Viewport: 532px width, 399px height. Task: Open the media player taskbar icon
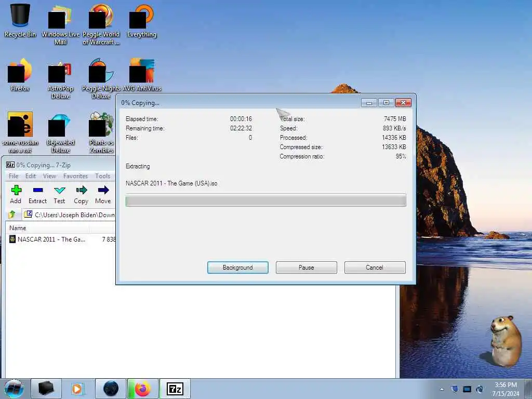click(x=78, y=389)
